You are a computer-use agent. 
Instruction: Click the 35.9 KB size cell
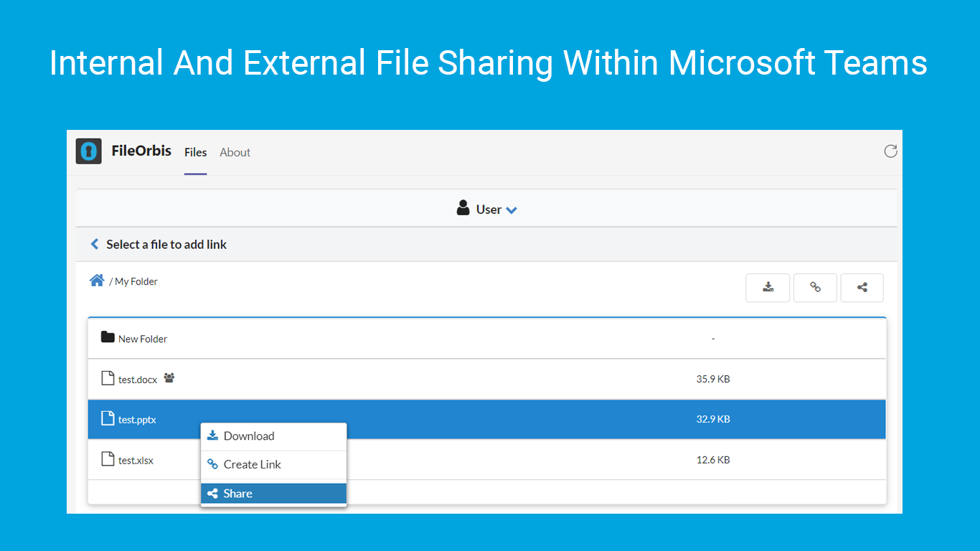[713, 379]
